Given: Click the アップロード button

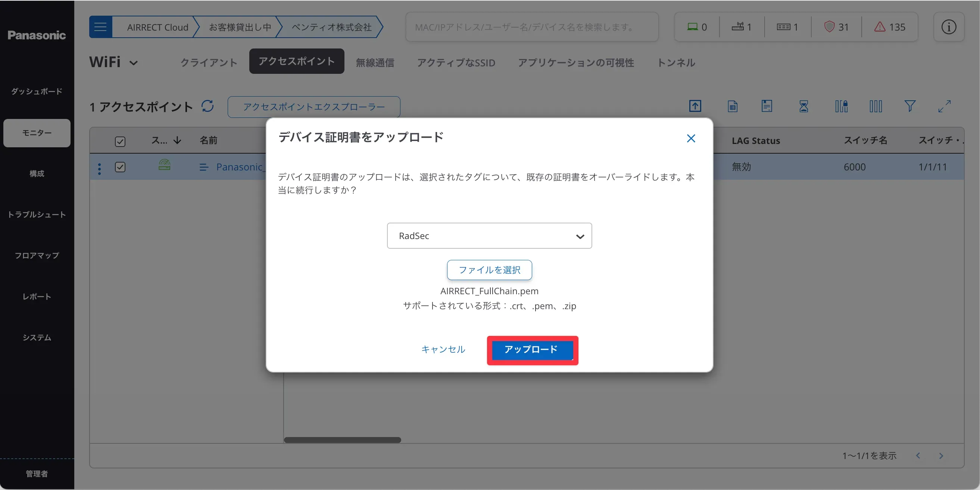Looking at the screenshot, I should click(x=532, y=350).
